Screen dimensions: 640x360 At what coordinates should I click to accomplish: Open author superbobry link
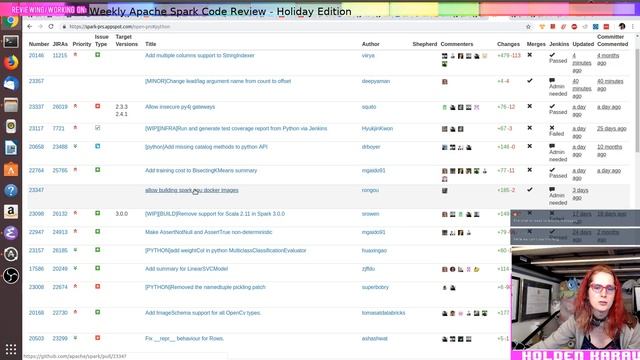pos(375,287)
